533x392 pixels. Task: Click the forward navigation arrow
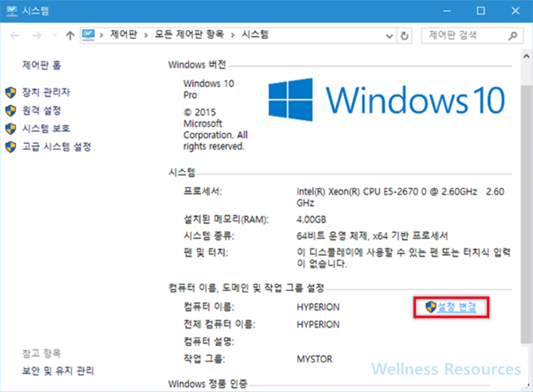click(x=37, y=35)
